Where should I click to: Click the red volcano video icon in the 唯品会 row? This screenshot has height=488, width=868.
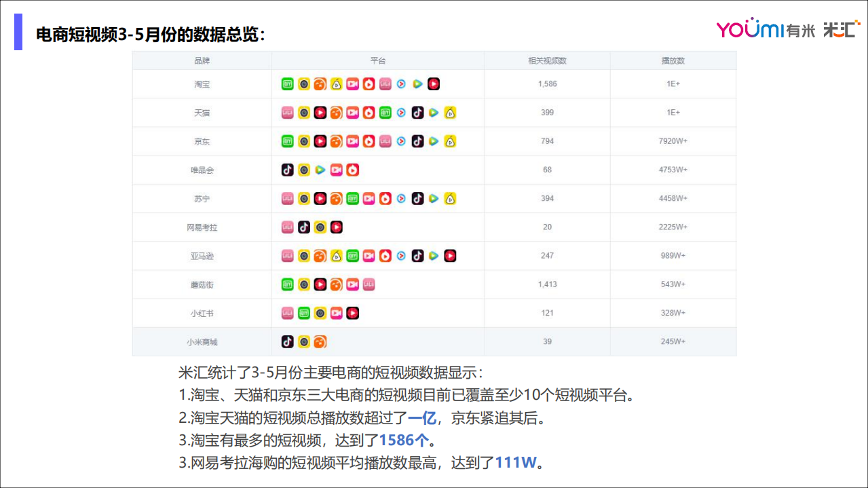(x=352, y=170)
